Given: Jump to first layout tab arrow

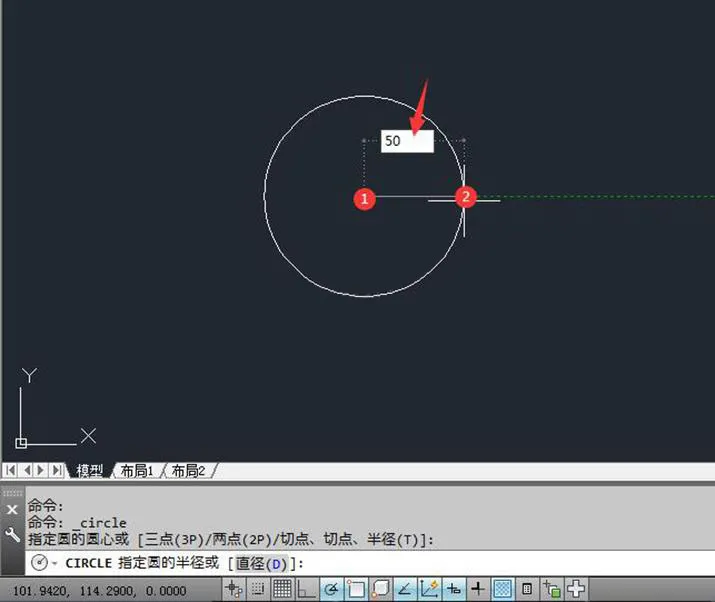Looking at the screenshot, I should click(12, 470).
